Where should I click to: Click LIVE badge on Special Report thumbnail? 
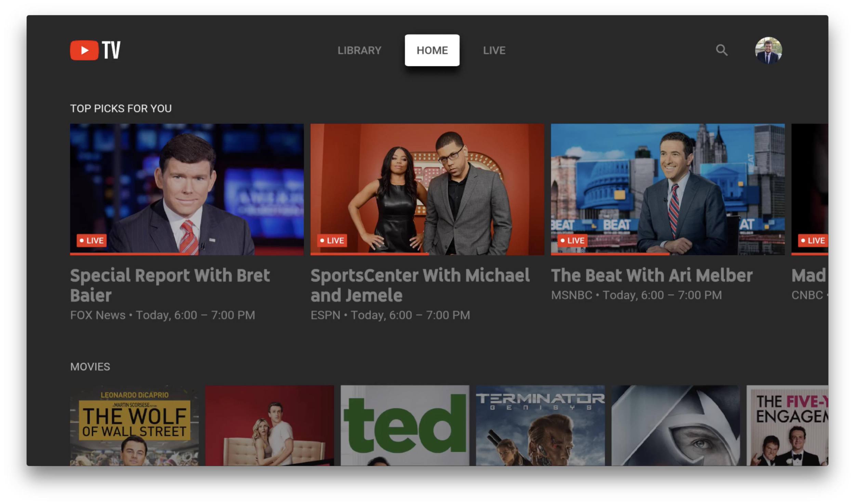click(x=92, y=241)
